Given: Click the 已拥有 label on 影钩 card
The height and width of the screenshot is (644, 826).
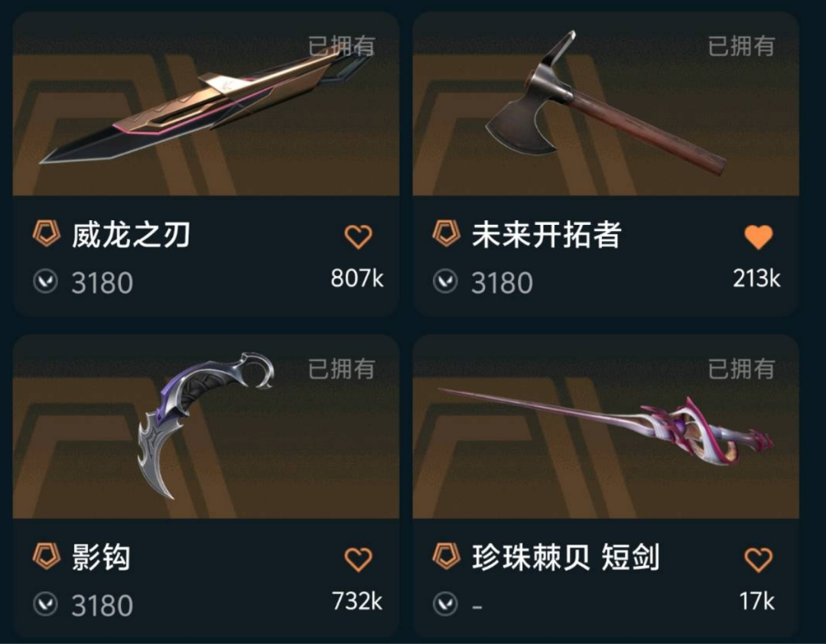Looking at the screenshot, I should coord(341,369).
